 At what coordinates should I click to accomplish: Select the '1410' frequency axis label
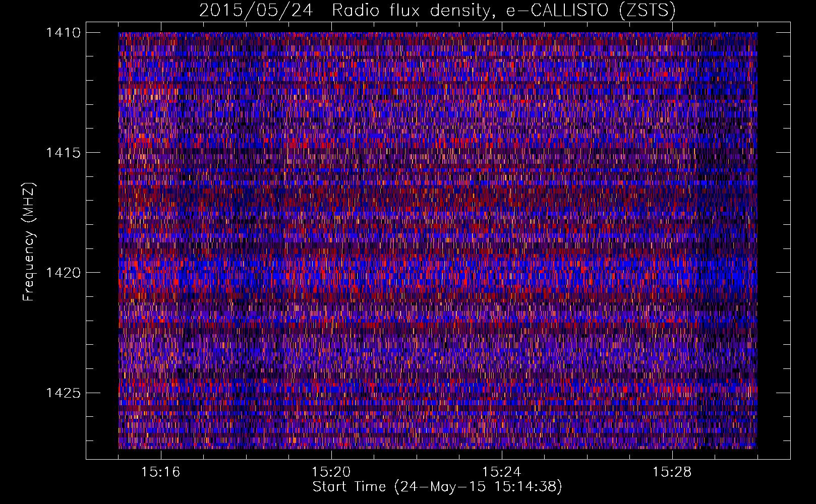coord(63,33)
